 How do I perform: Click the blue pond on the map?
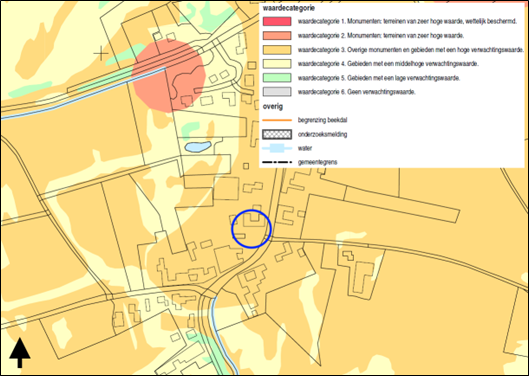(x=198, y=146)
